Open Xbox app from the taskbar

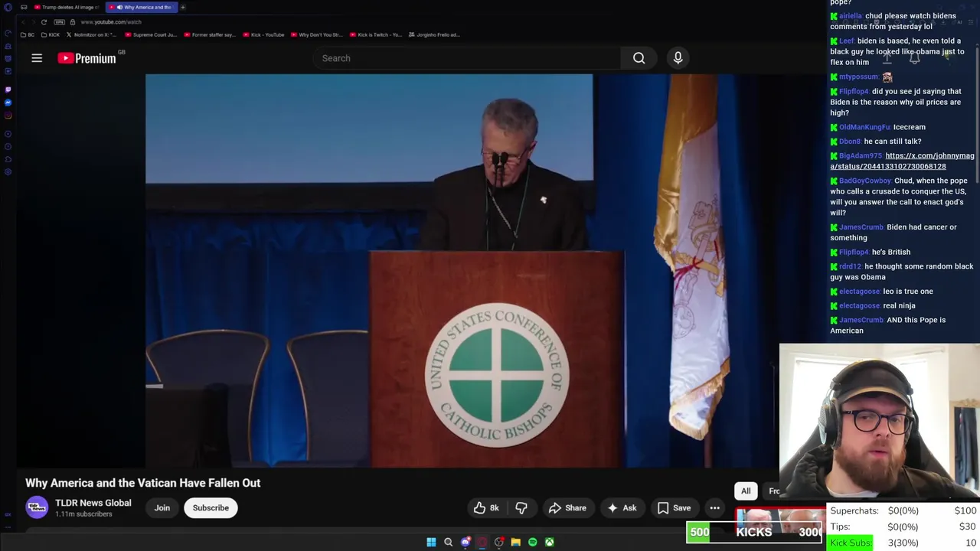pos(549,543)
